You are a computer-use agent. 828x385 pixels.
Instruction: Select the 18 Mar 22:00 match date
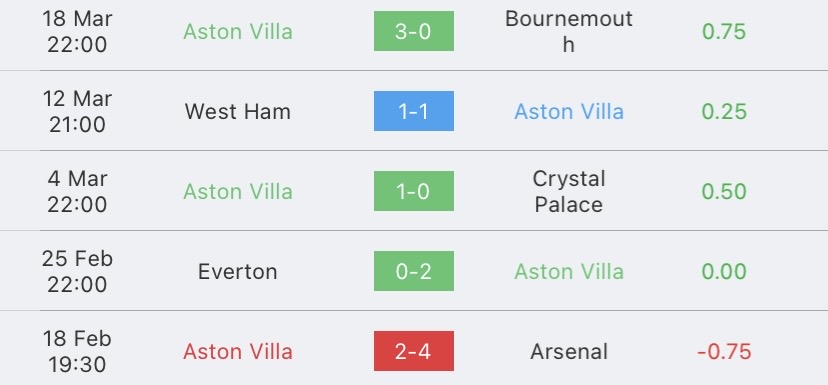click(x=77, y=32)
